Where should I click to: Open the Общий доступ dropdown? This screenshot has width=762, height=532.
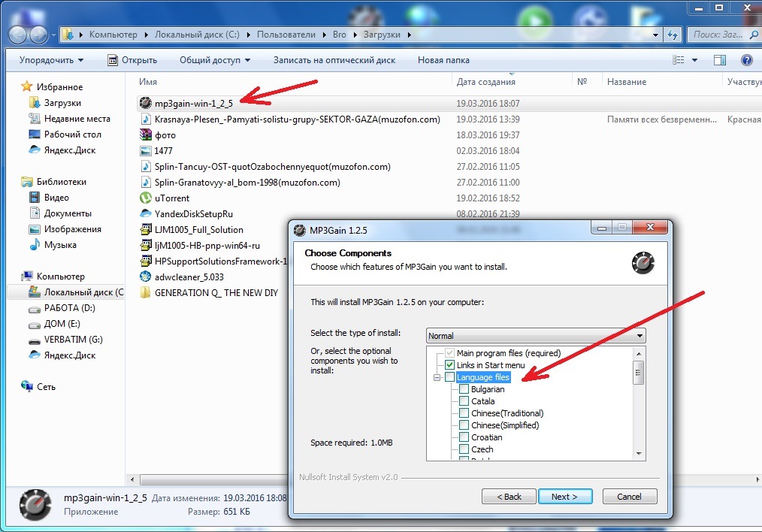[x=215, y=60]
